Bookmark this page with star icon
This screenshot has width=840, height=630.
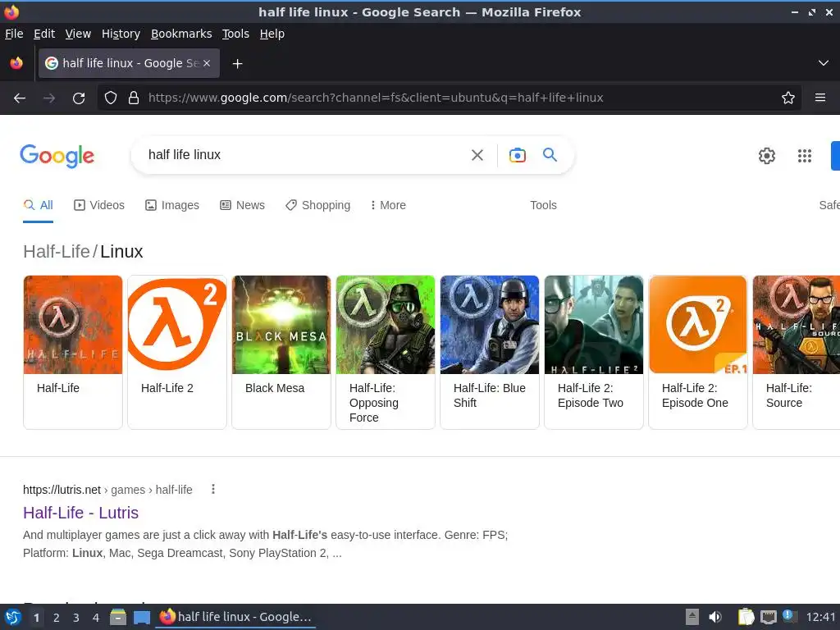[x=787, y=98]
